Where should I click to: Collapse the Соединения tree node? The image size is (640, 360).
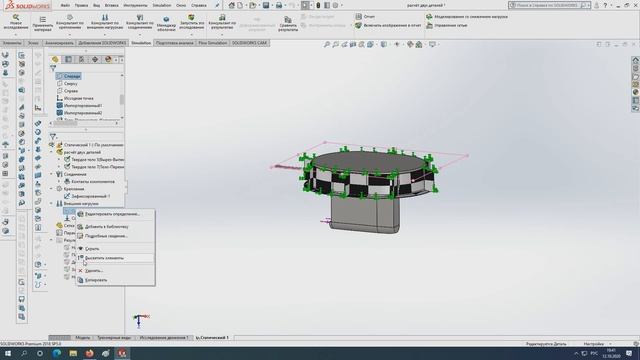point(51,174)
